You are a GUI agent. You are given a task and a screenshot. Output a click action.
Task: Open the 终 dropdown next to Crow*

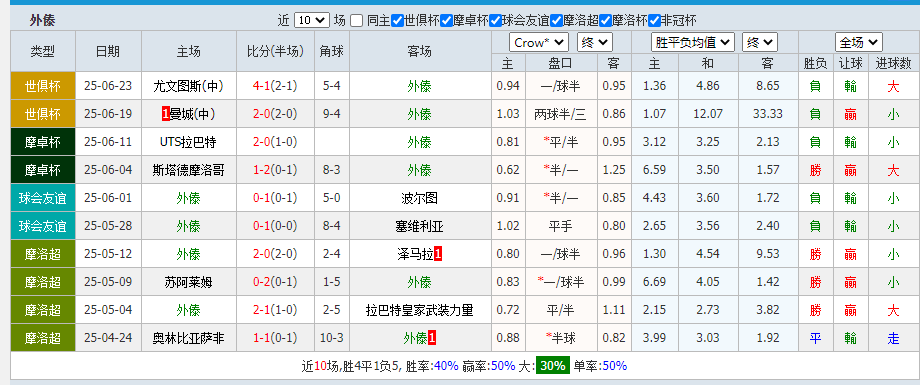tap(595, 42)
